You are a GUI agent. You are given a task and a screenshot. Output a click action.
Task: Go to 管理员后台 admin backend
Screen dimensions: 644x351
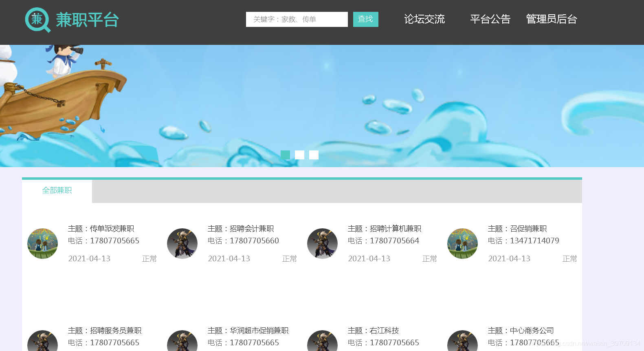click(552, 19)
